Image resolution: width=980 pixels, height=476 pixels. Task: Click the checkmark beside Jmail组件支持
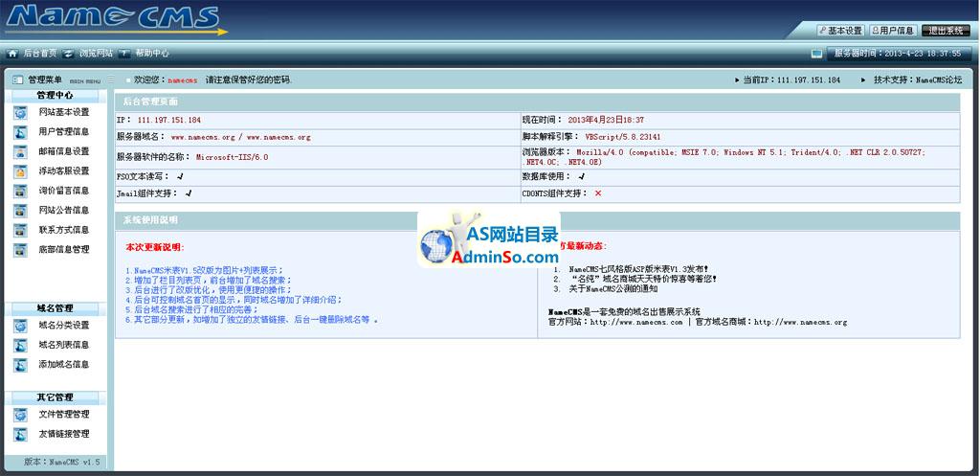pos(189,193)
